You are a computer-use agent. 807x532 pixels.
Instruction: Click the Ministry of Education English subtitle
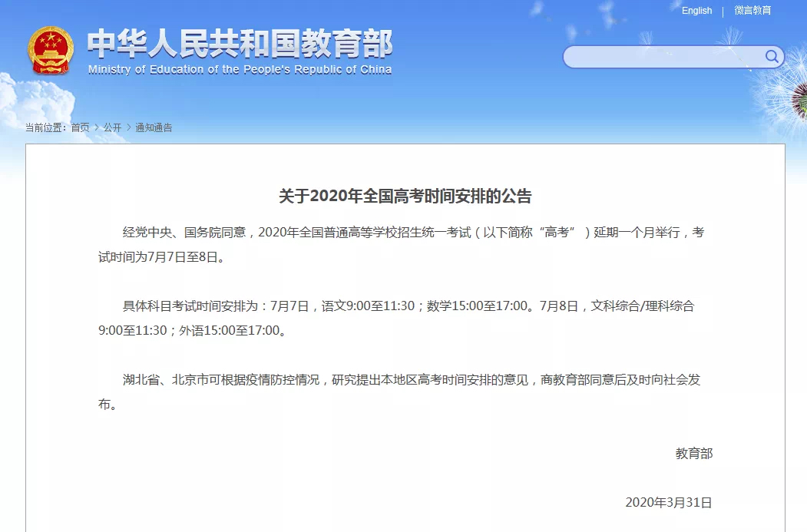(x=240, y=70)
